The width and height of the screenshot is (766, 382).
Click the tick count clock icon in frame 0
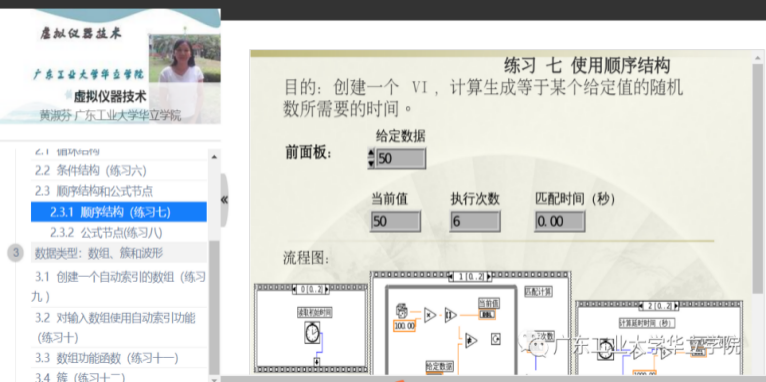click(312, 332)
